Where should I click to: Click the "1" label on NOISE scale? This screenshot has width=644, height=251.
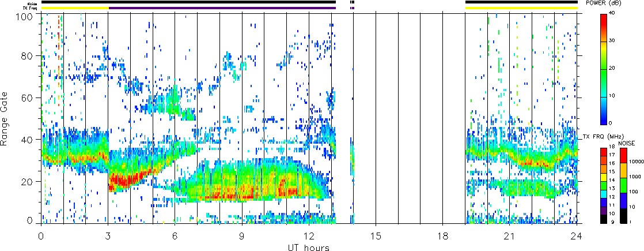pyautogui.click(x=631, y=222)
